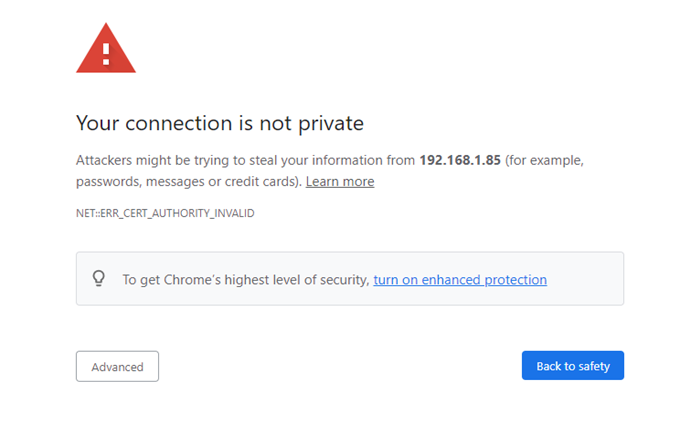
Task: Click the lightbulb security tip icon
Action: tap(99, 278)
